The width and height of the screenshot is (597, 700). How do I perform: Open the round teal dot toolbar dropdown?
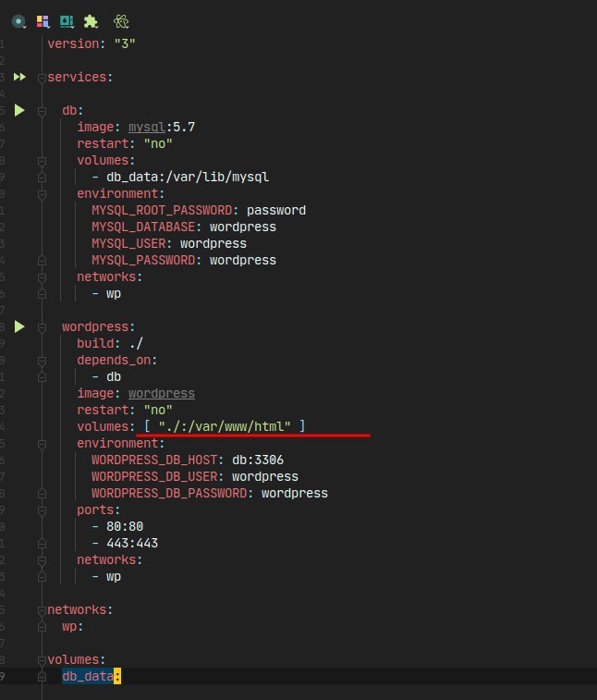tap(18, 21)
